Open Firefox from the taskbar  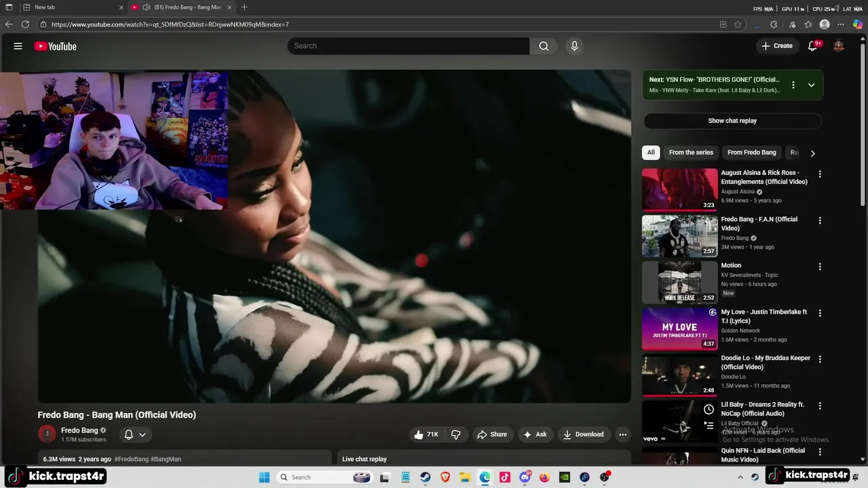pyautogui.click(x=545, y=477)
